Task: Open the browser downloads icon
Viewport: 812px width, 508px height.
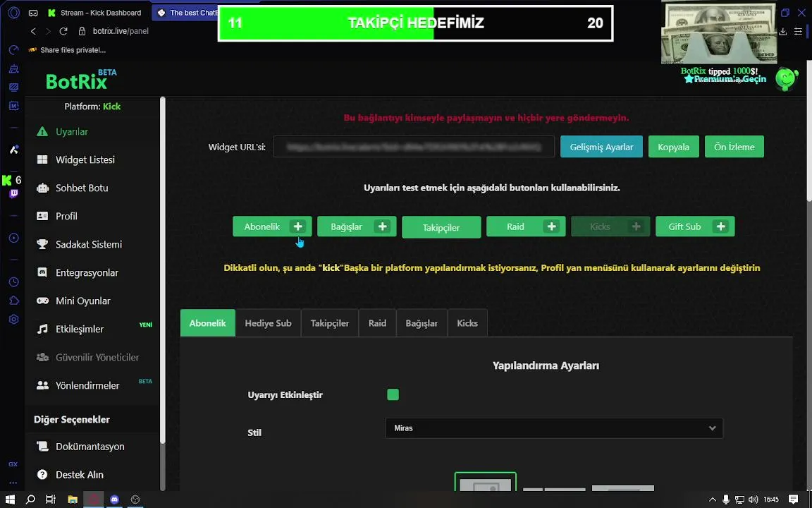Action: coord(783,32)
